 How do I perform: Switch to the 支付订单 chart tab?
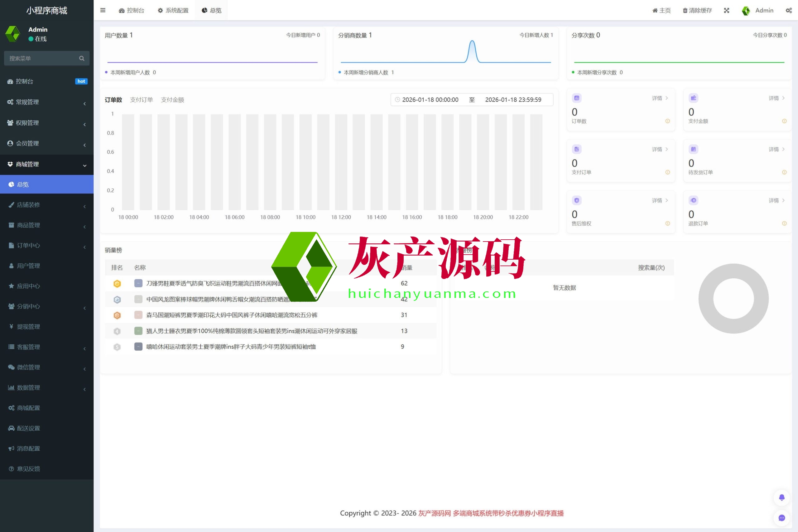(141, 100)
